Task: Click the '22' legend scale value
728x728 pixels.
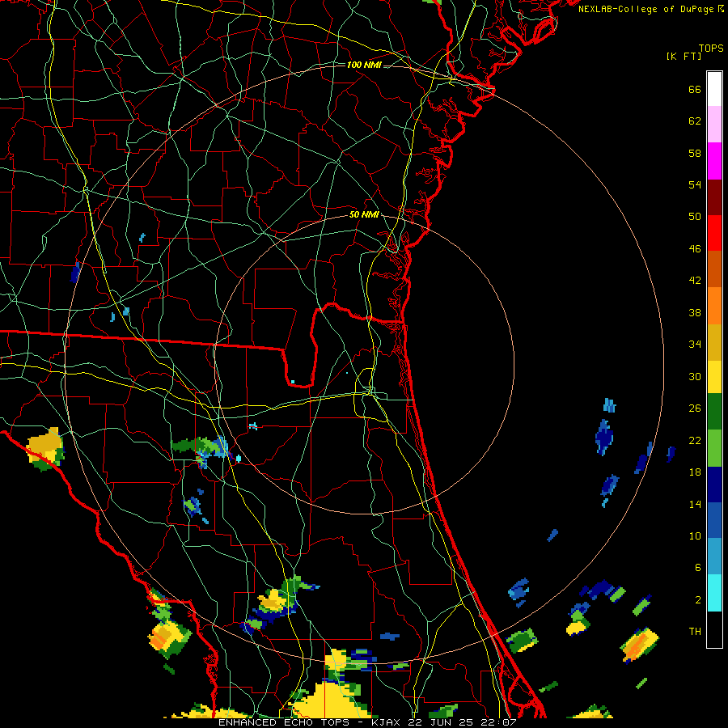Action: [695, 441]
